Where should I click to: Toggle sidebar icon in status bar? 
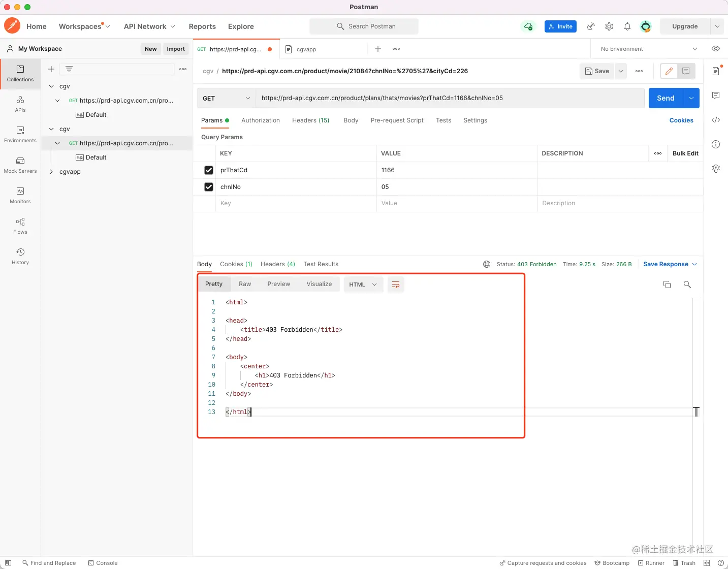(8, 563)
